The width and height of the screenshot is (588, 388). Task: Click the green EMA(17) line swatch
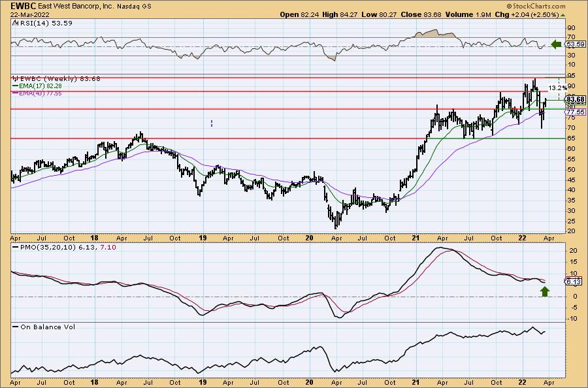click(x=16, y=86)
